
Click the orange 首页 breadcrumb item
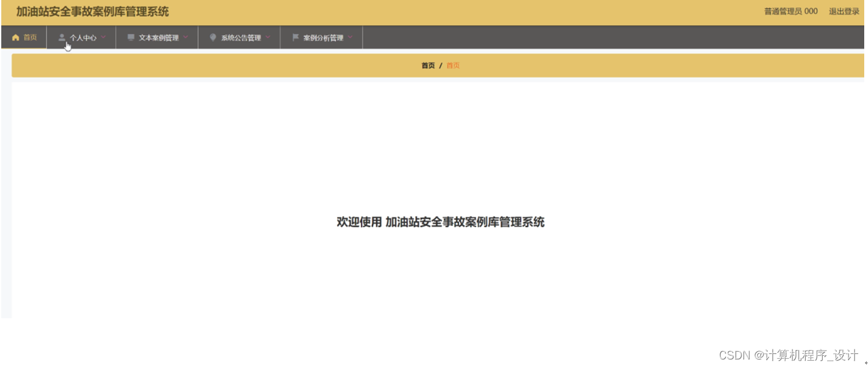point(453,65)
